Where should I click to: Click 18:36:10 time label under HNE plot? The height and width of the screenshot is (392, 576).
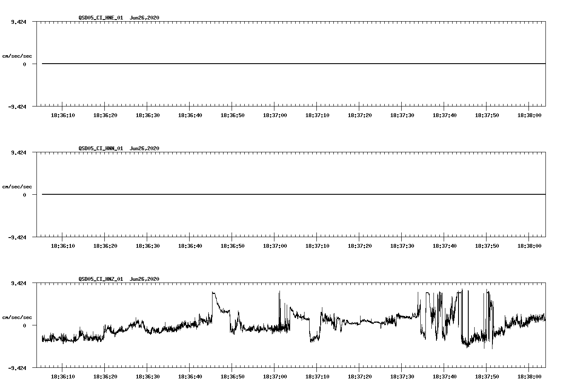point(63,115)
